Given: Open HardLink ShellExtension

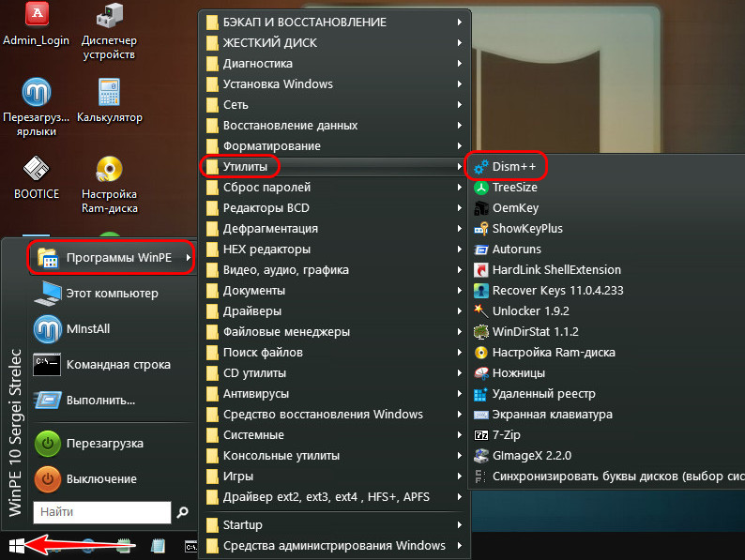Looking at the screenshot, I should point(607,270).
